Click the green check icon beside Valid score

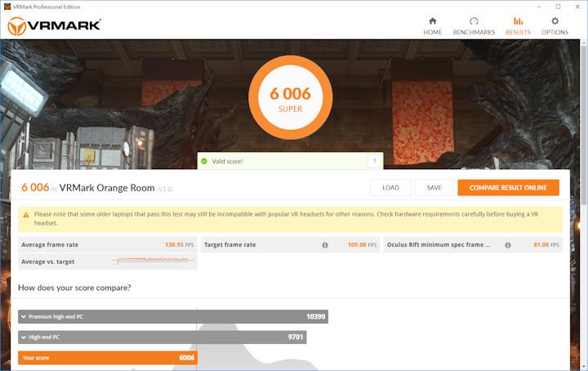pyautogui.click(x=204, y=161)
